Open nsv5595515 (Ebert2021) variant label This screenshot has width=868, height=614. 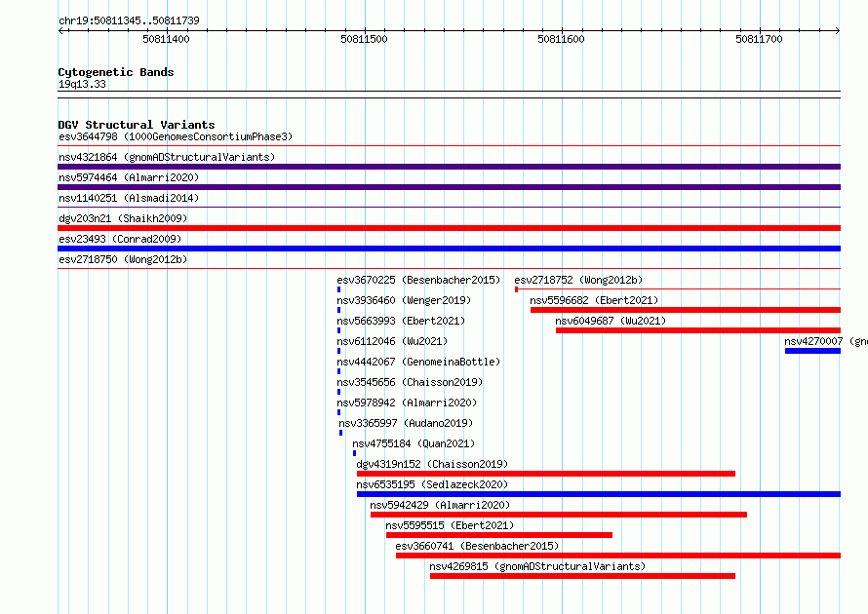click(450, 525)
